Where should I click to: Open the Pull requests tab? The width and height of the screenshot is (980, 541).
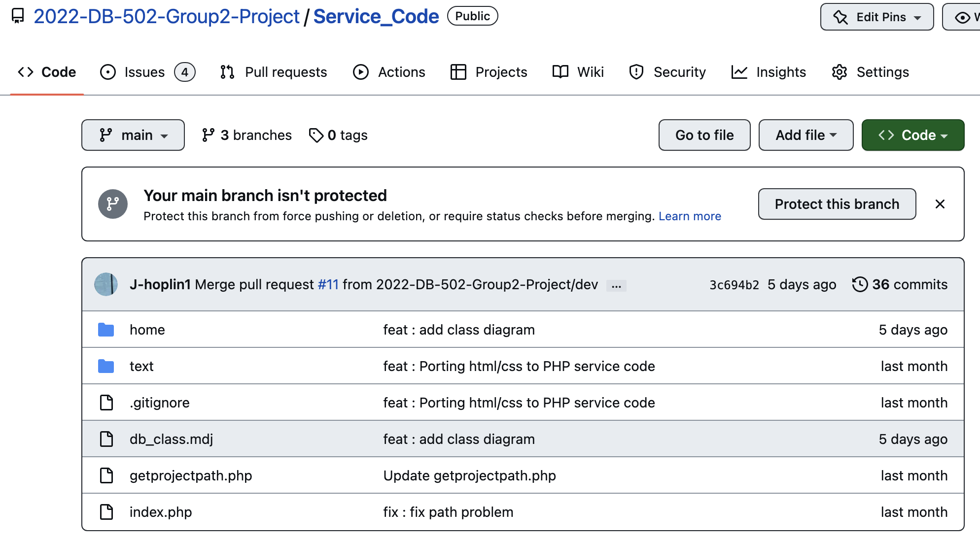coord(274,72)
